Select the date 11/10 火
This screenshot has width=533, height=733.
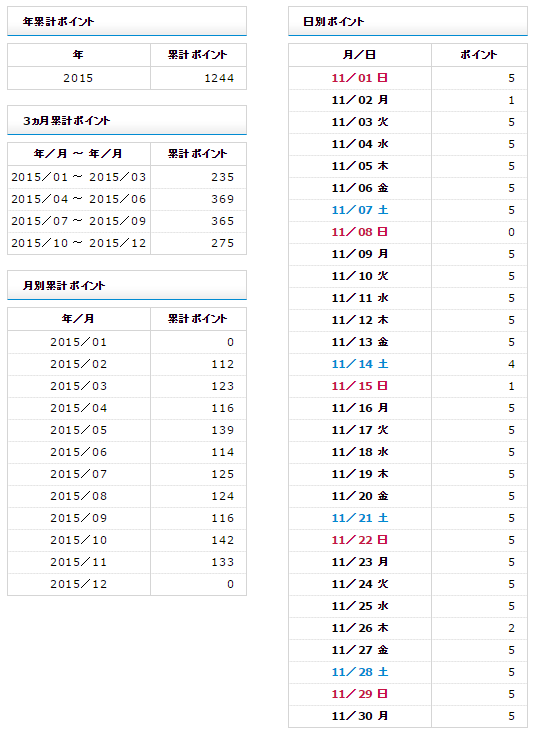pos(360,276)
